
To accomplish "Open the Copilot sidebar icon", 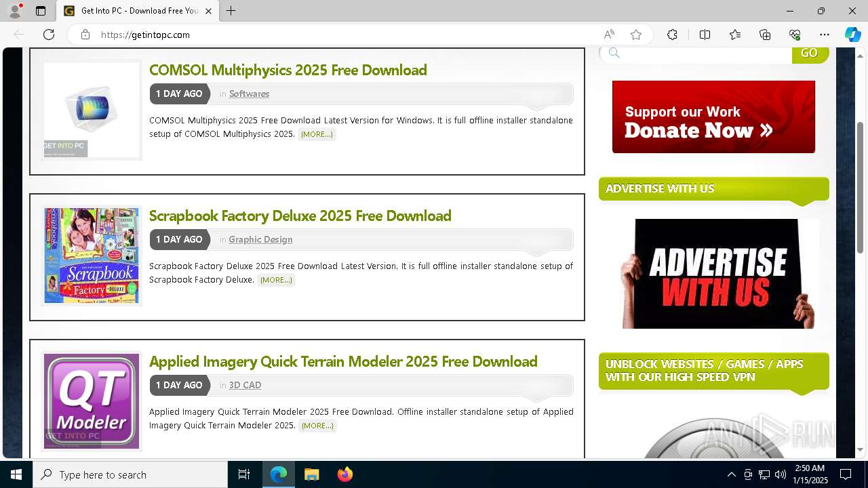I will [x=852, y=35].
